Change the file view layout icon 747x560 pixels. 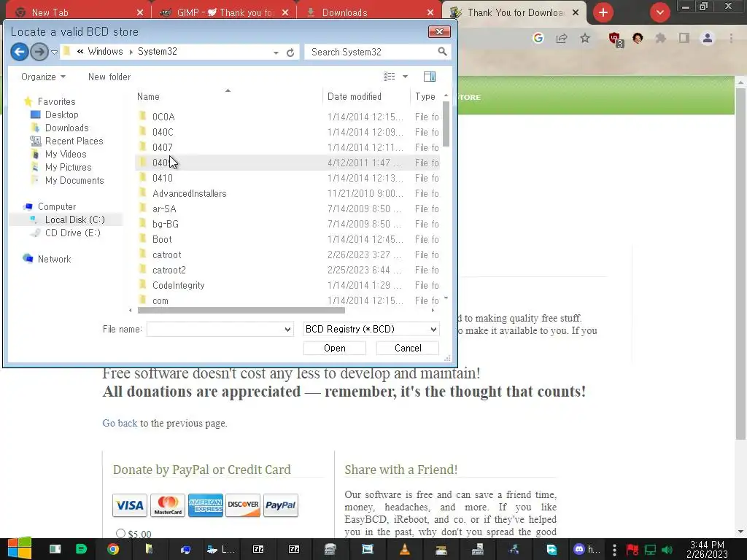coord(390,77)
